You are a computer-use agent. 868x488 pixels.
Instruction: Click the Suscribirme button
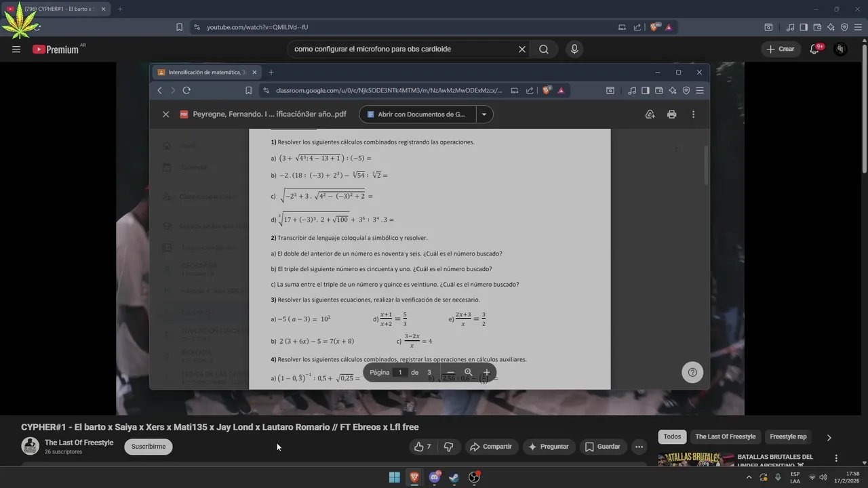pos(149,447)
